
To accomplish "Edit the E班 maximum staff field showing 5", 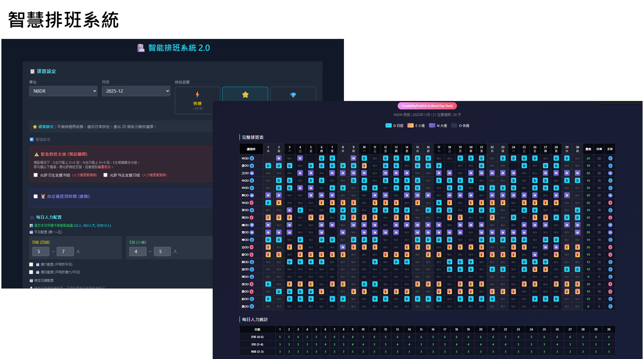I will pos(162,251).
